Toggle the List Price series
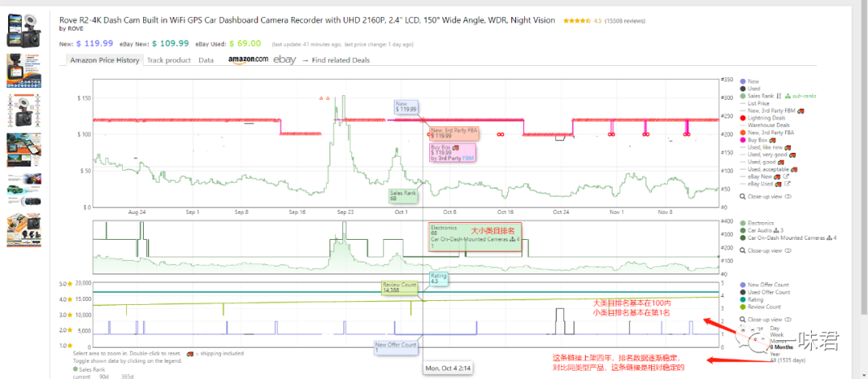 pos(755,103)
